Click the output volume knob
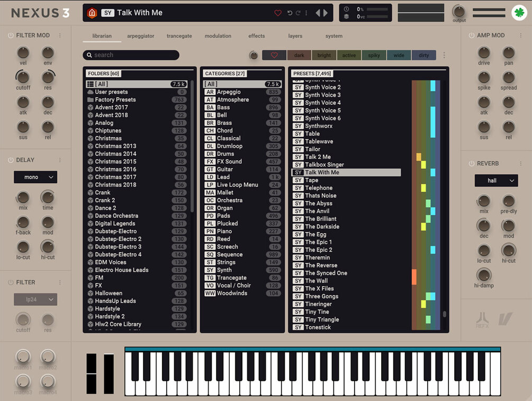Viewport: 532px width, 401px height. point(459,12)
